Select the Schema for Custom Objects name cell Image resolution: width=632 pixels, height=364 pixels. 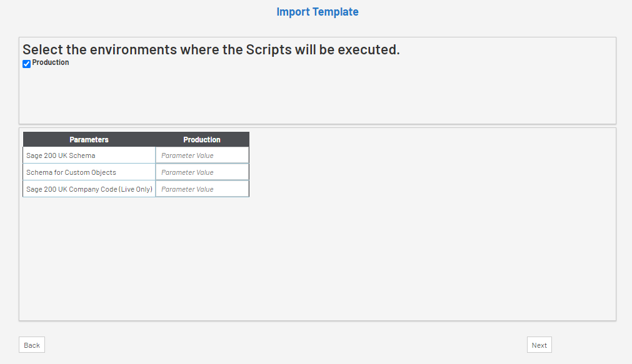[x=71, y=172]
